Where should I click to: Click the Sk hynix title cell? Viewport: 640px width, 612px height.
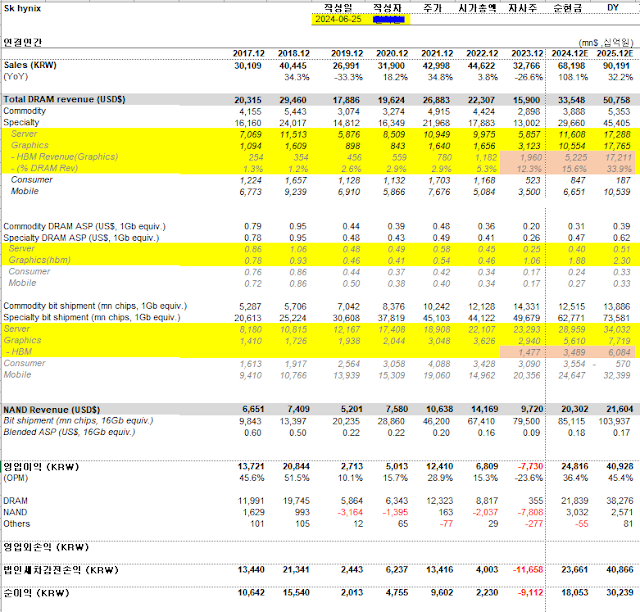coord(22,8)
